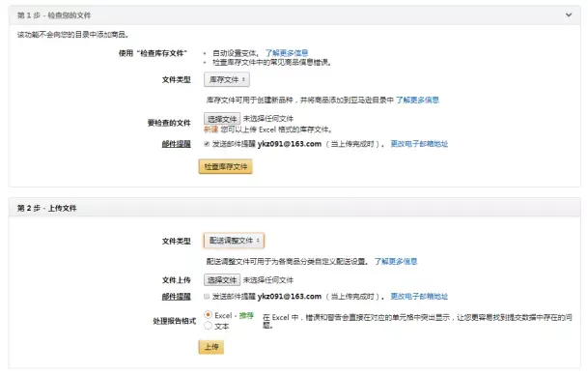Viewport: 588px width, 375px height.
Task: Open 了解更多信息 link beside 自动设置变体
Action: coord(287,53)
